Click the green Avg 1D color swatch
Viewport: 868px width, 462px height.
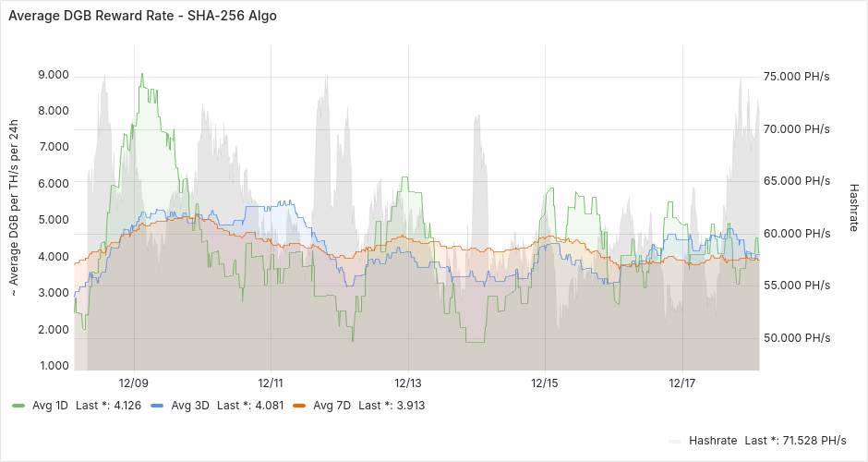coord(18,405)
